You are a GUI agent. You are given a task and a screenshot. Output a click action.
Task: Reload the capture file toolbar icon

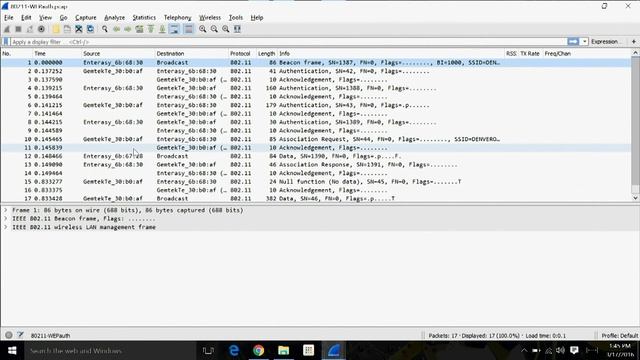pos(90,29)
